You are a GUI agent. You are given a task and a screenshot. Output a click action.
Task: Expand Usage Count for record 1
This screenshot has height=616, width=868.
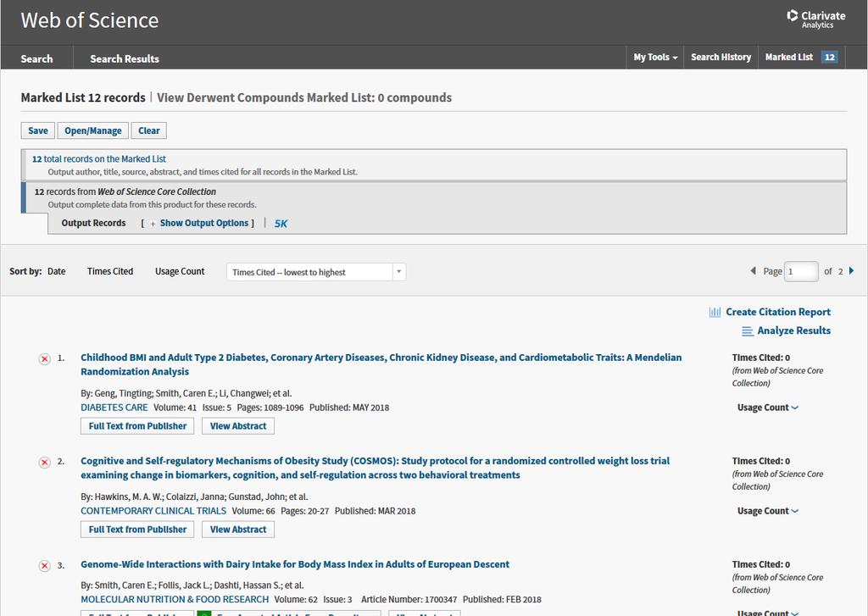[768, 408]
